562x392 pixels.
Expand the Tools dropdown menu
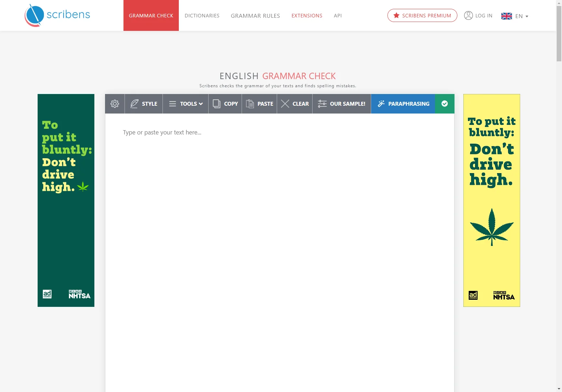click(x=186, y=104)
